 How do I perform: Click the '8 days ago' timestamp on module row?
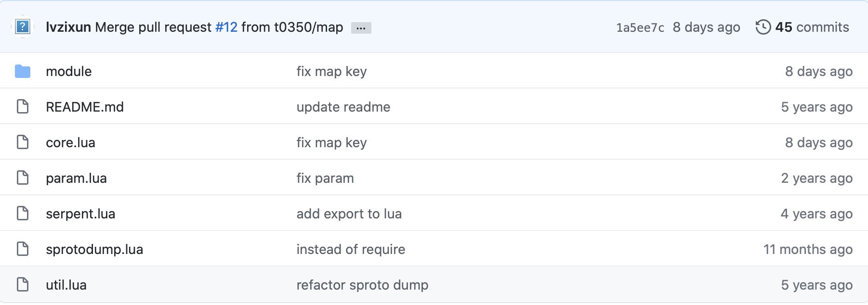coord(819,71)
